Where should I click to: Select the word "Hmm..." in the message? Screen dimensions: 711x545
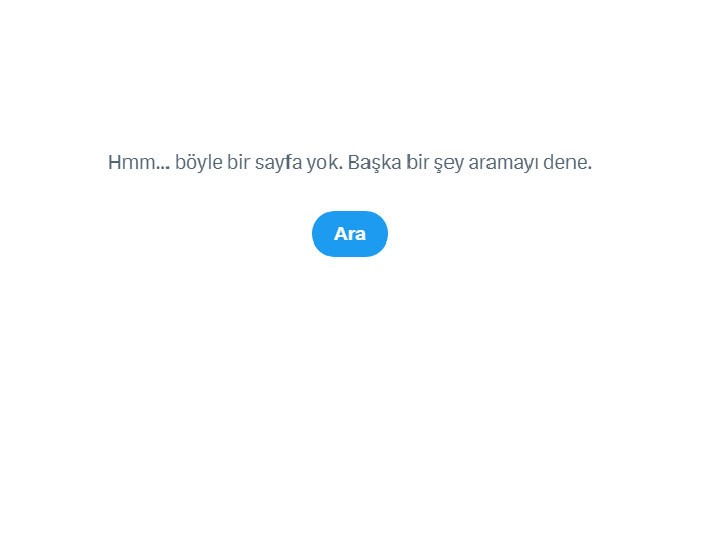139,162
